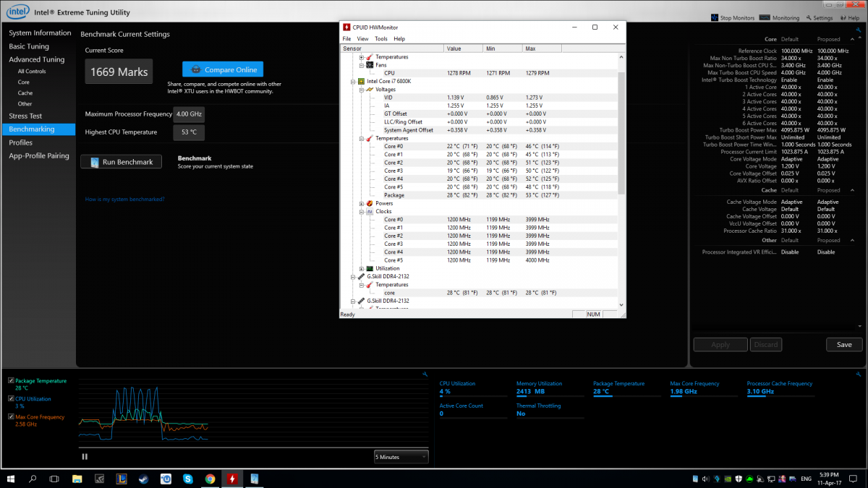Collapse the Intel Core i7 6800K node
The width and height of the screenshot is (868, 488).
pyautogui.click(x=354, y=81)
